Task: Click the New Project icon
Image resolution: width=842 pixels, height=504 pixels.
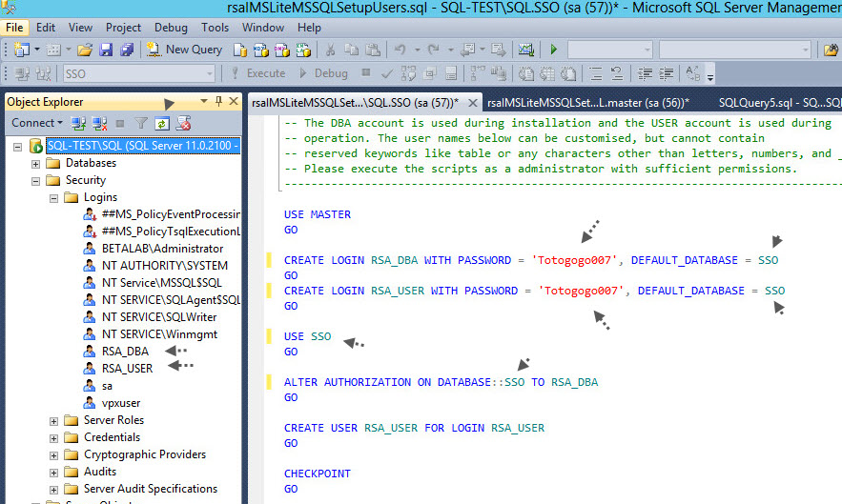Action: click(x=22, y=50)
